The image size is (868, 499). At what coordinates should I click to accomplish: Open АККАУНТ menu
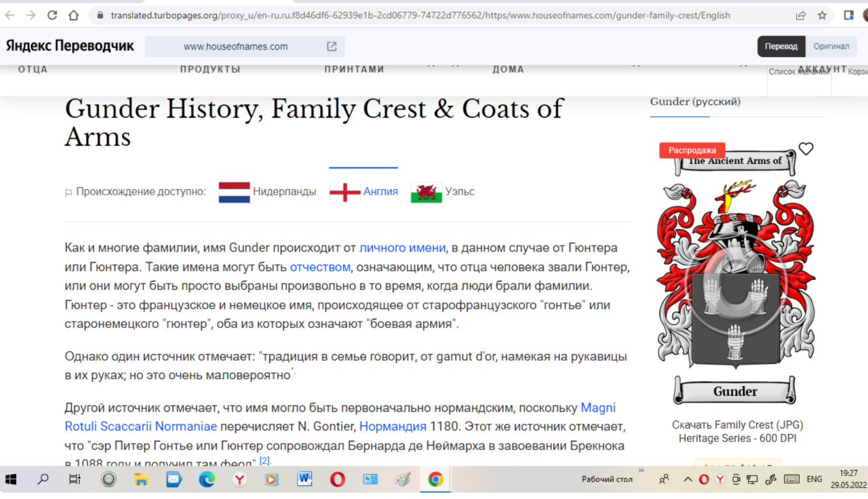click(x=823, y=69)
